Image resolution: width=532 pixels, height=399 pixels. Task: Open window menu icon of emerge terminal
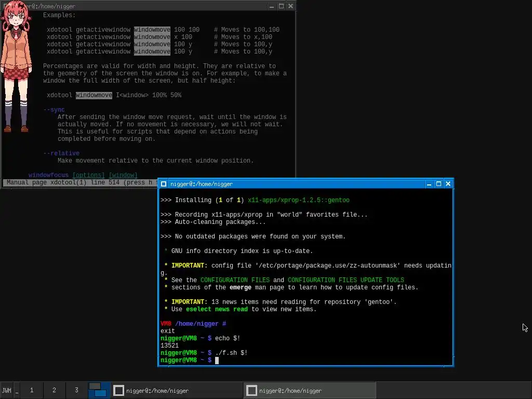(x=164, y=184)
